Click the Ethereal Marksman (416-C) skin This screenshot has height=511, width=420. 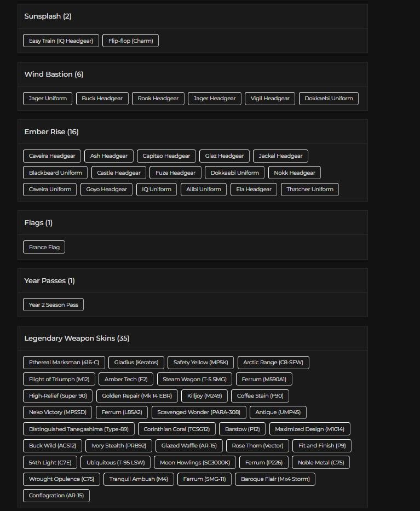(x=64, y=363)
